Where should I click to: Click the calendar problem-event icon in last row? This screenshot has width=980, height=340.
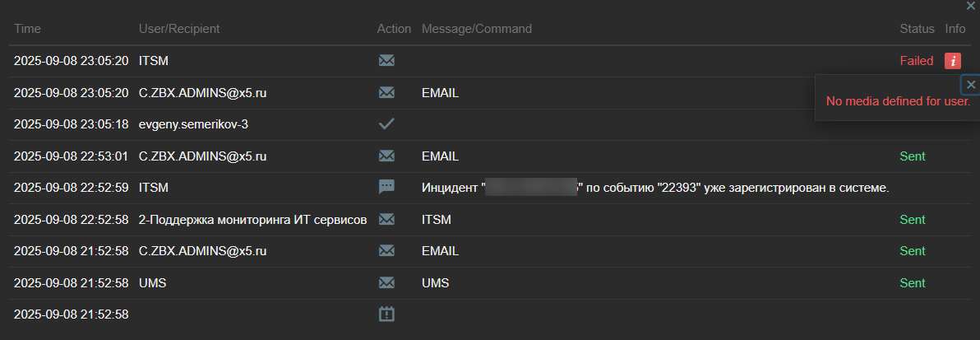386,314
